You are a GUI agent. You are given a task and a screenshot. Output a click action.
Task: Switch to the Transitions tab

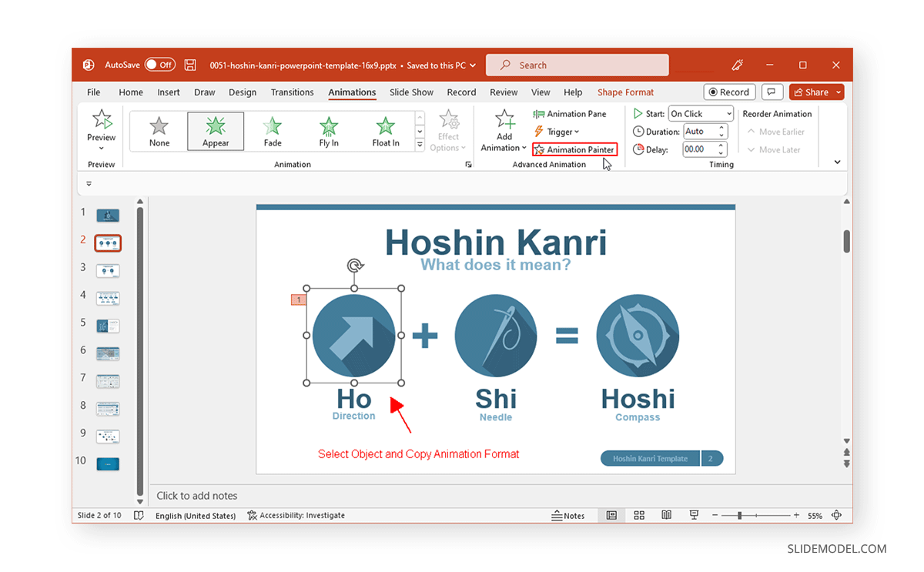point(292,92)
